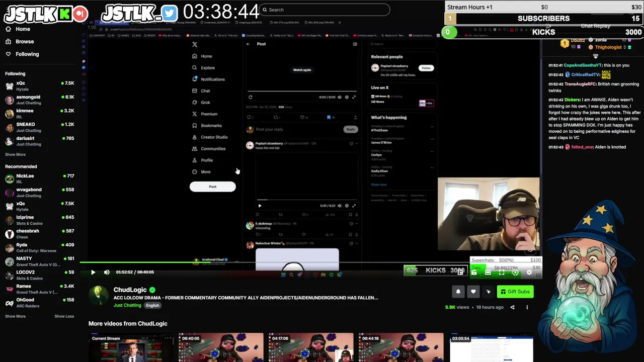Expand More menu in X sidebar
The height and width of the screenshot is (362, 644).
(201, 172)
